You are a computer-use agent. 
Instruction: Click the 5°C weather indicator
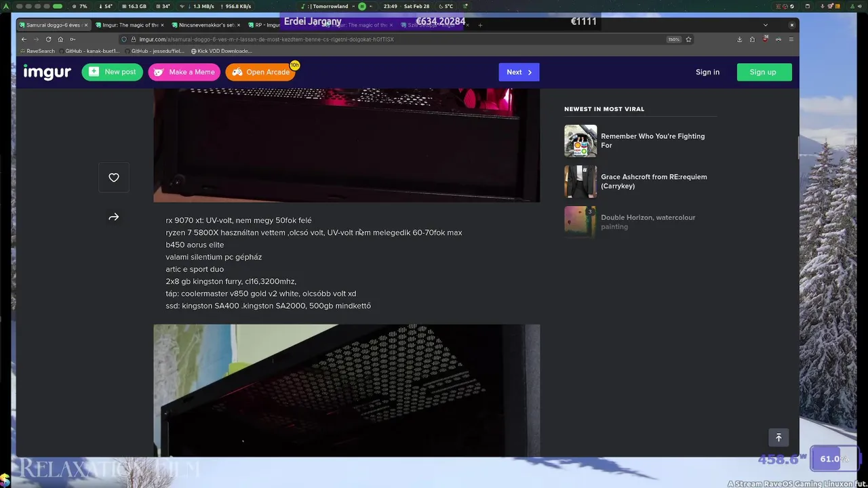coord(445,6)
